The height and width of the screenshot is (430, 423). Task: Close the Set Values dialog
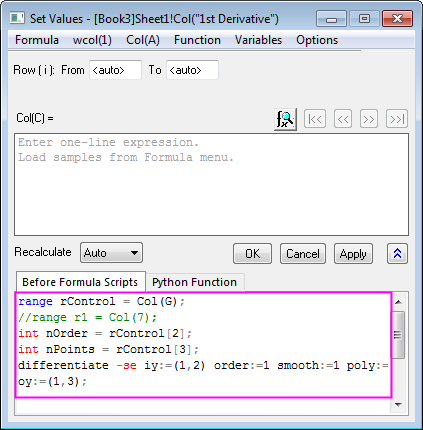(x=397, y=19)
